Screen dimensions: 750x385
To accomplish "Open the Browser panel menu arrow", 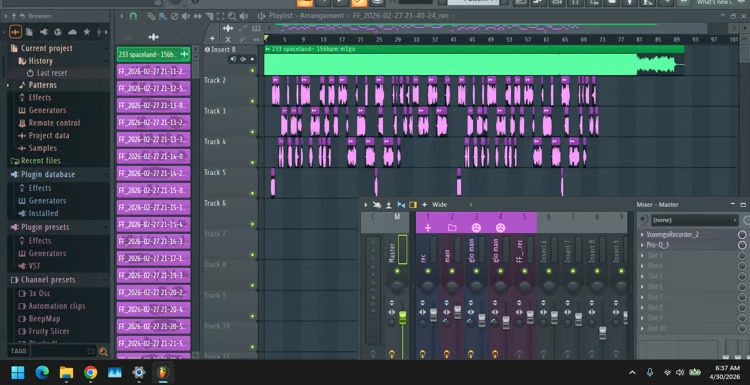I will click(x=6, y=16).
